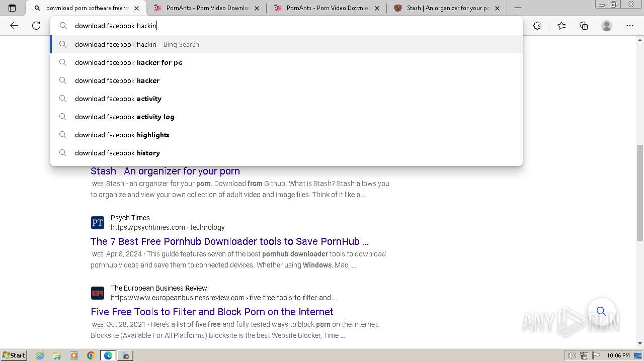The image size is (644, 362).
Task: Choose the 'download facebook hacker' suggestion
Action: tap(287, 80)
